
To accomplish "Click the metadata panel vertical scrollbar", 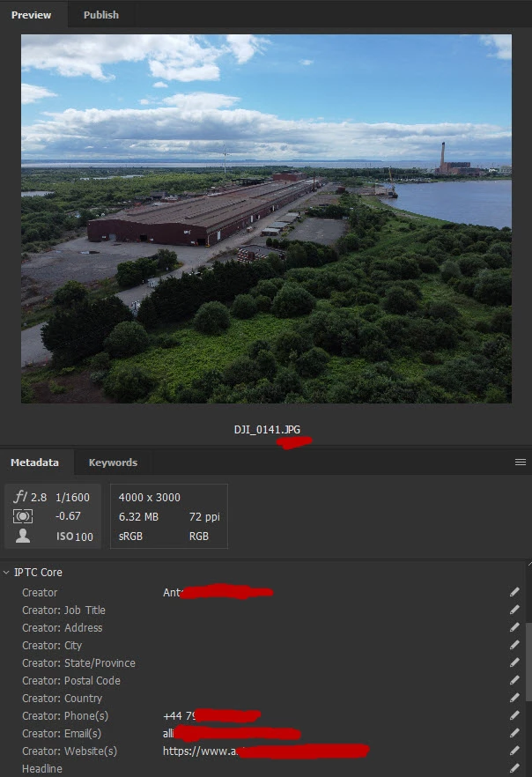I will (x=528, y=662).
